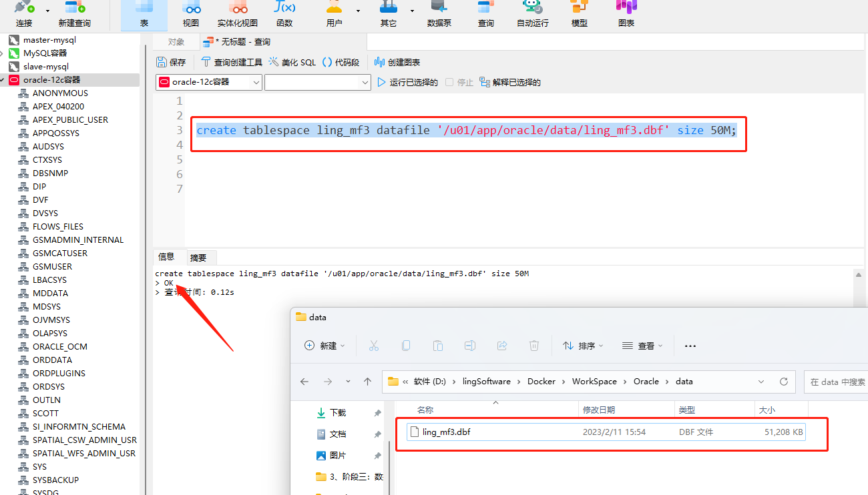Open the query builder tool (查询创建工具)
Screen dimensions: 868x495
(232, 62)
